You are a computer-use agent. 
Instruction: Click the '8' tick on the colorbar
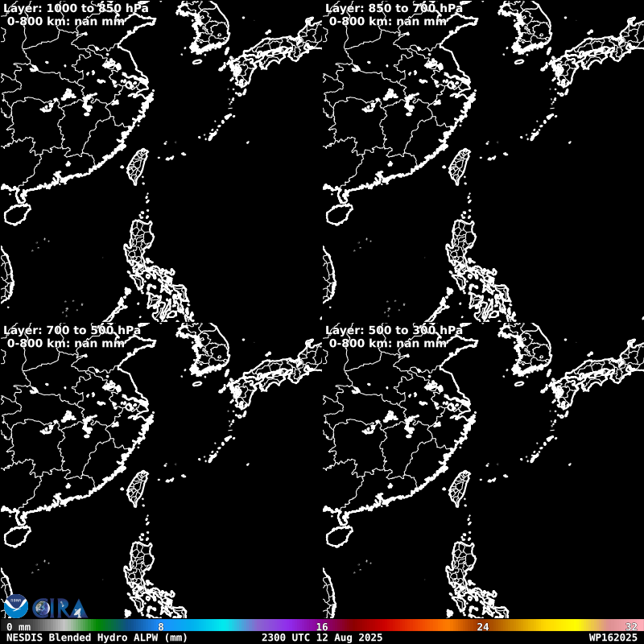coord(161,627)
